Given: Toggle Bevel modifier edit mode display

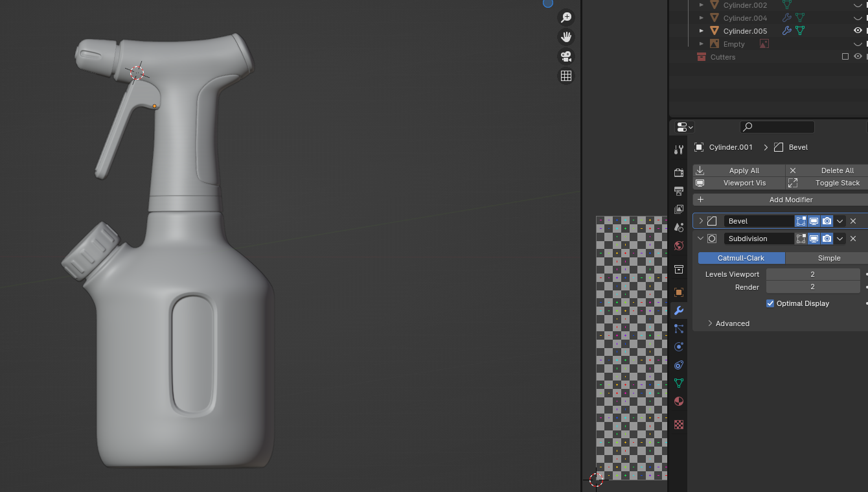Looking at the screenshot, I should tap(801, 221).
